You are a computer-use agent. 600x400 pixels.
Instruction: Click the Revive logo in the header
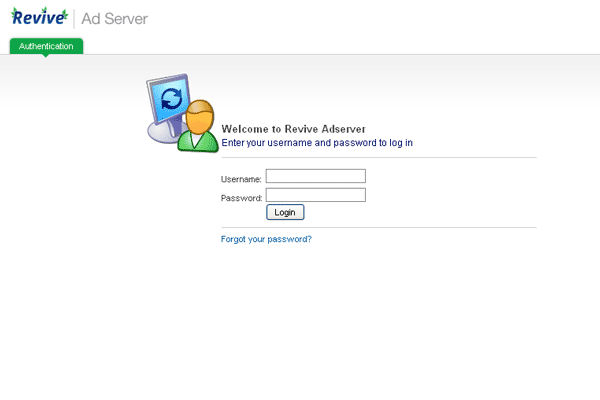coord(39,17)
